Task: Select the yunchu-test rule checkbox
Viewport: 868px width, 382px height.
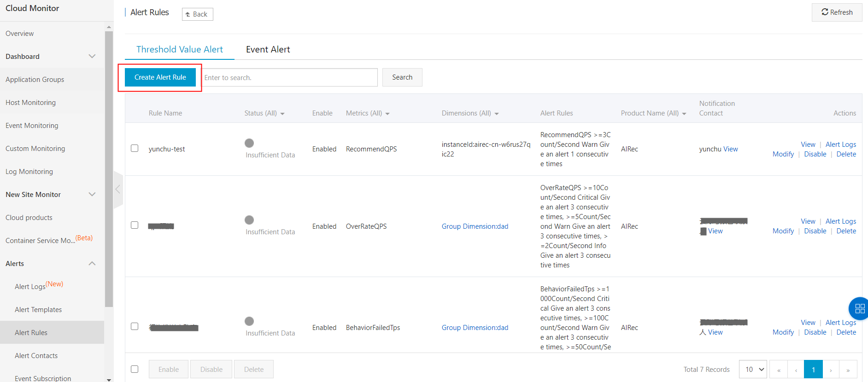Action: coord(135,148)
